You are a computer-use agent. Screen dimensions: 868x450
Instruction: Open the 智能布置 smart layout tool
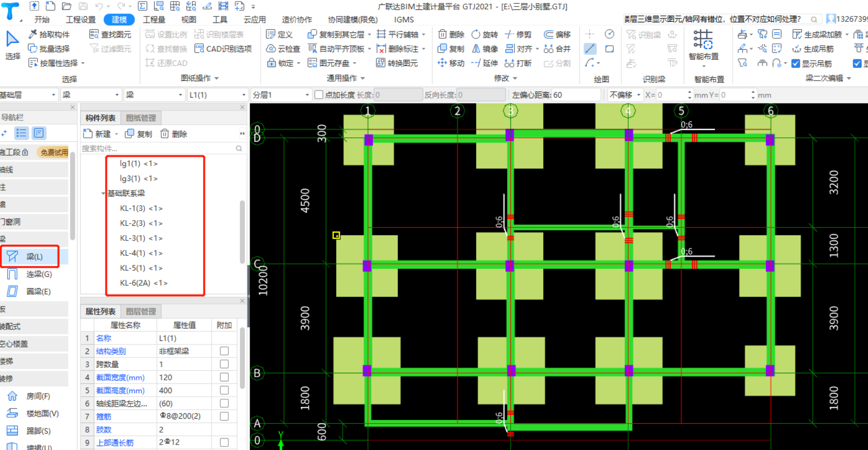click(x=703, y=47)
